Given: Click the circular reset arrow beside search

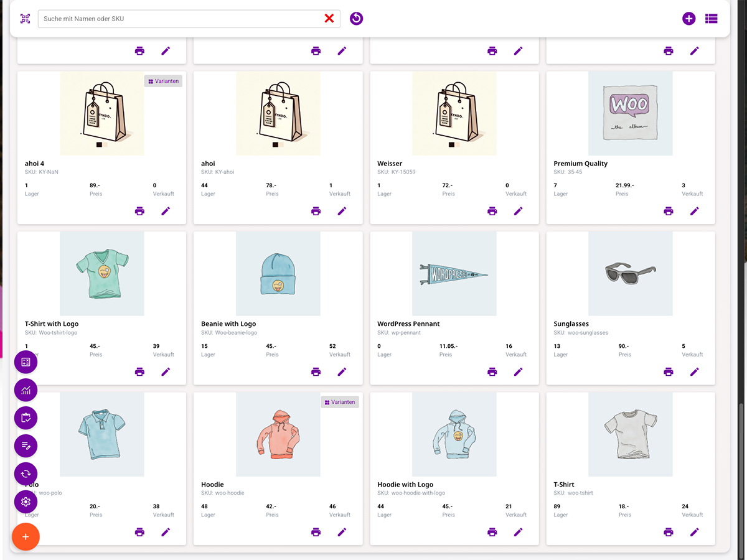Looking at the screenshot, I should [356, 19].
